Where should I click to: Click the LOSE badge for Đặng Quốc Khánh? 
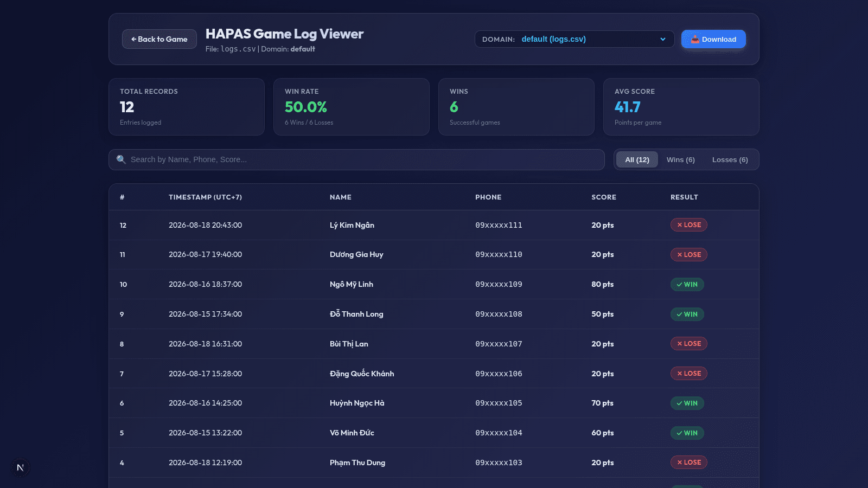tap(688, 374)
